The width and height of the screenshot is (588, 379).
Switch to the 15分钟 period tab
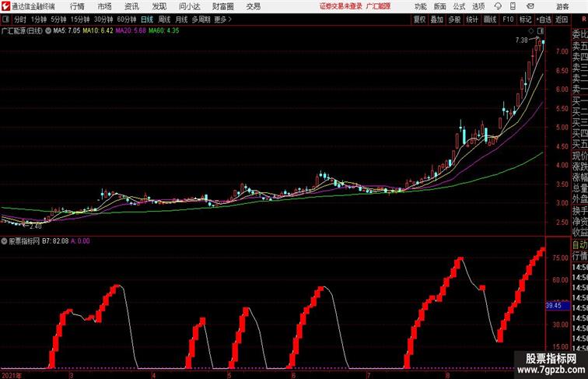pyautogui.click(x=80, y=19)
